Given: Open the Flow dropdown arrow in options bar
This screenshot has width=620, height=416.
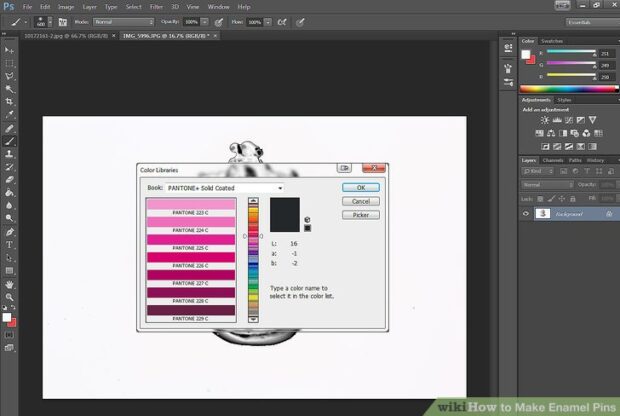Looking at the screenshot, I should click(x=268, y=22).
